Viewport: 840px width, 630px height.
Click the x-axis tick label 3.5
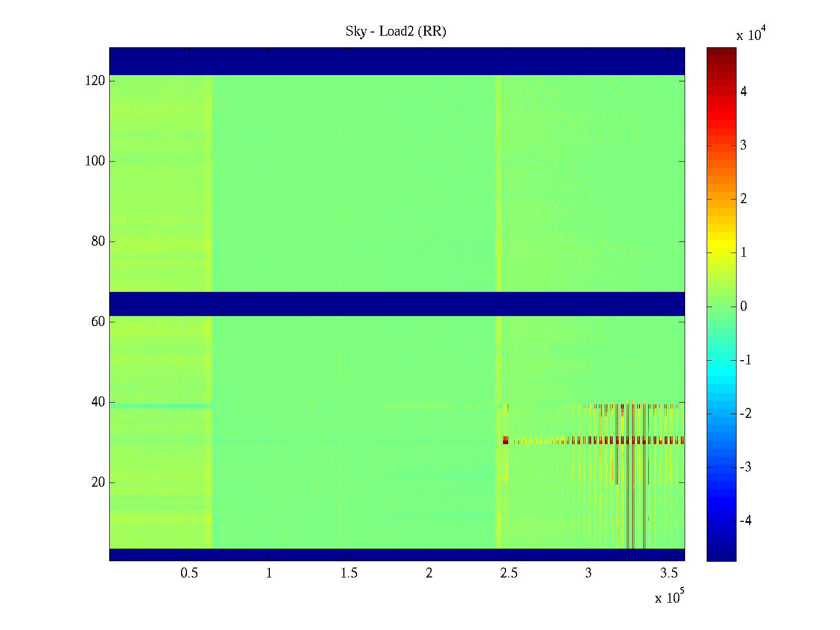pyautogui.click(x=669, y=573)
